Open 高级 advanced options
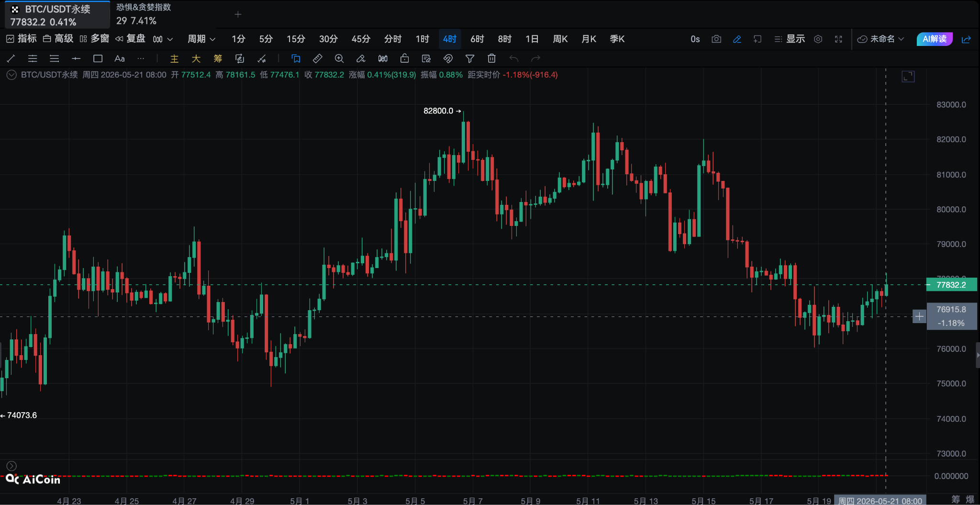Viewport: 980px width, 505px height. point(58,39)
